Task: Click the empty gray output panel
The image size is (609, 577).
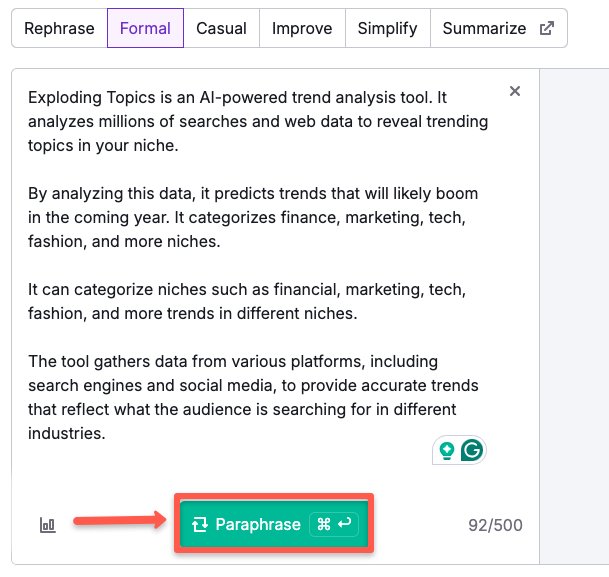Action: tap(574, 300)
